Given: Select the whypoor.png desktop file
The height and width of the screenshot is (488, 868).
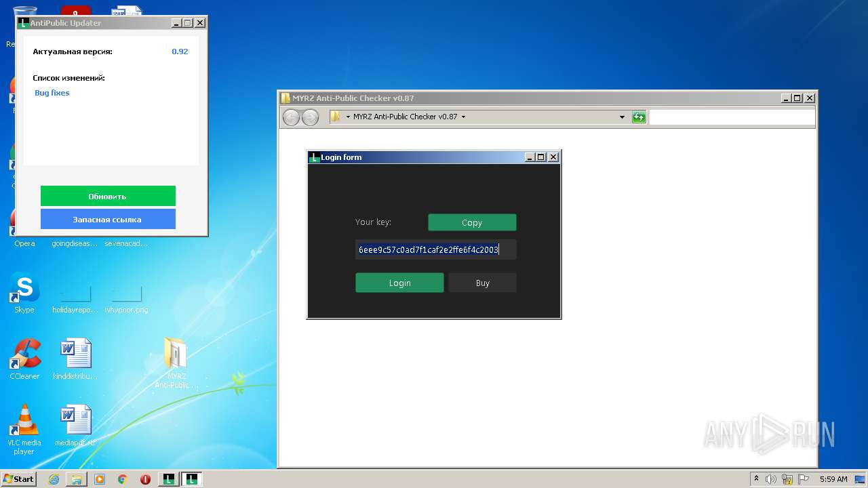Looking at the screenshot, I should 126,298.
